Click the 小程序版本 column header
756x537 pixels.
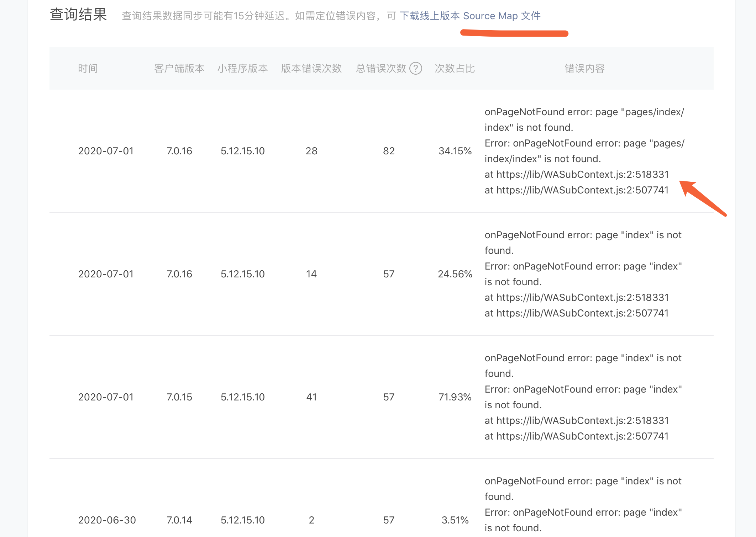[242, 68]
